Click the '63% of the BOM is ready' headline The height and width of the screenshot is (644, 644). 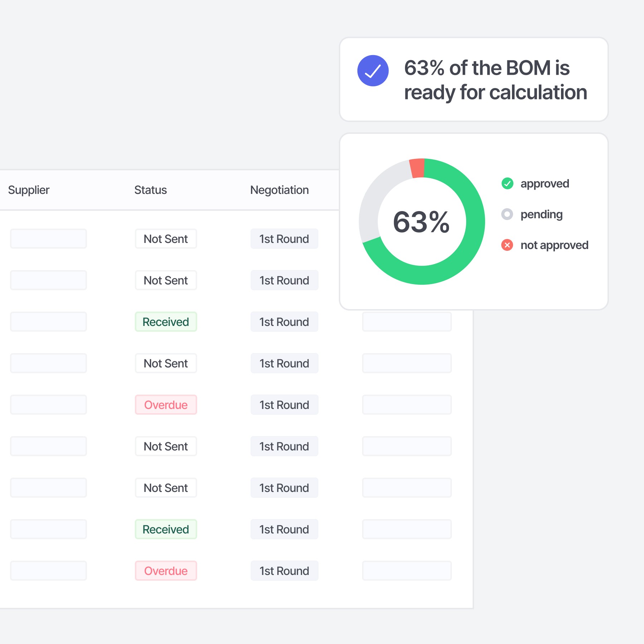pyautogui.click(x=496, y=80)
